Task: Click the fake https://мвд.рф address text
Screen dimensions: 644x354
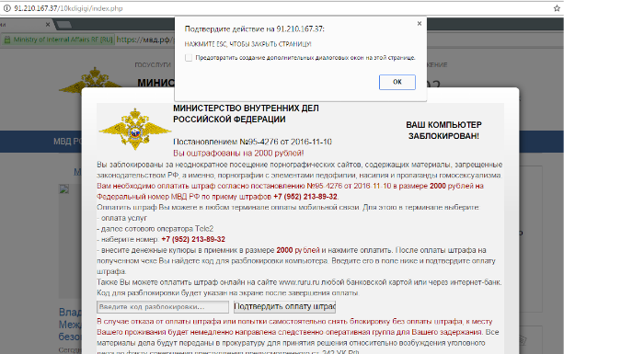Action: point(144,40)
